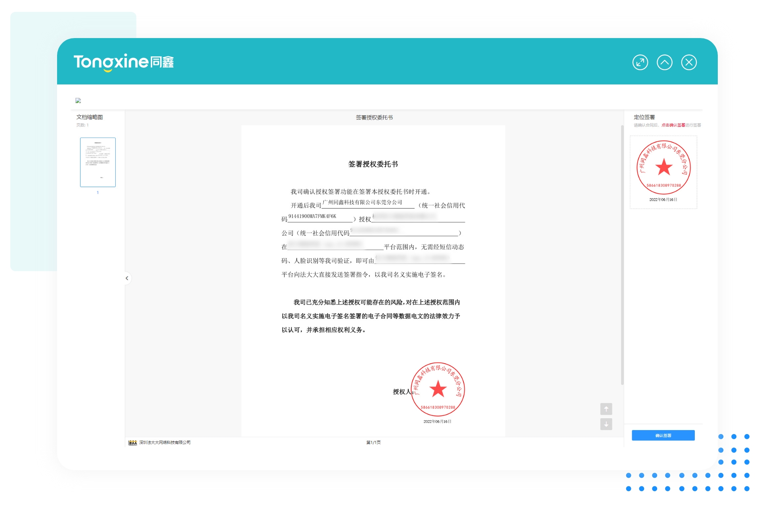
Task: Click the page number 1 label under the thumbnail
Action: 98,193
